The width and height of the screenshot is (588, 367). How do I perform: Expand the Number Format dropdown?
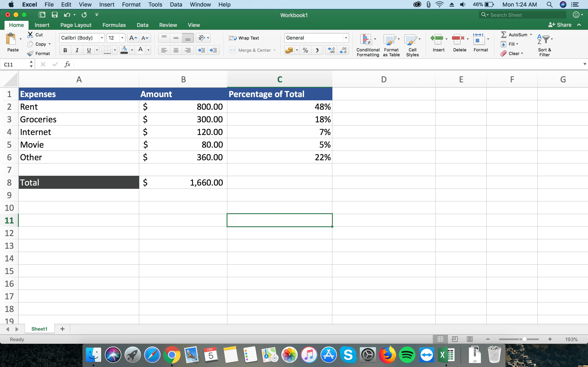tap(344, 38)
